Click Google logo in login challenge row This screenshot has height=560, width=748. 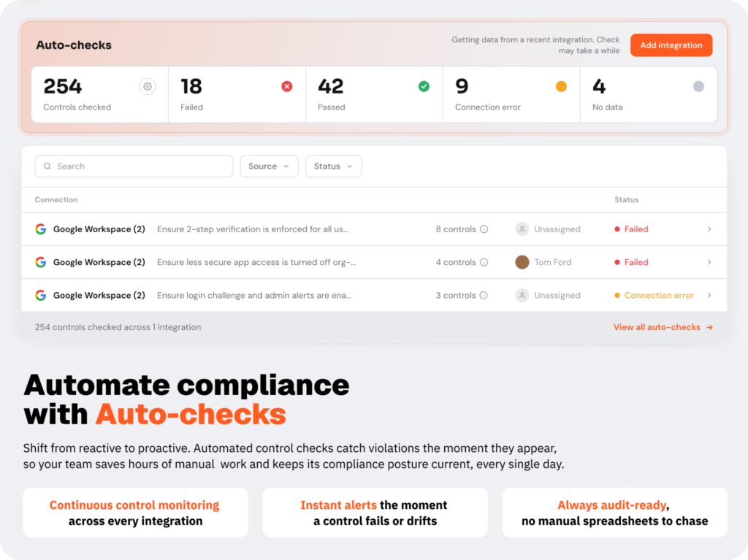pyautogui.click(x=41, y=295)
